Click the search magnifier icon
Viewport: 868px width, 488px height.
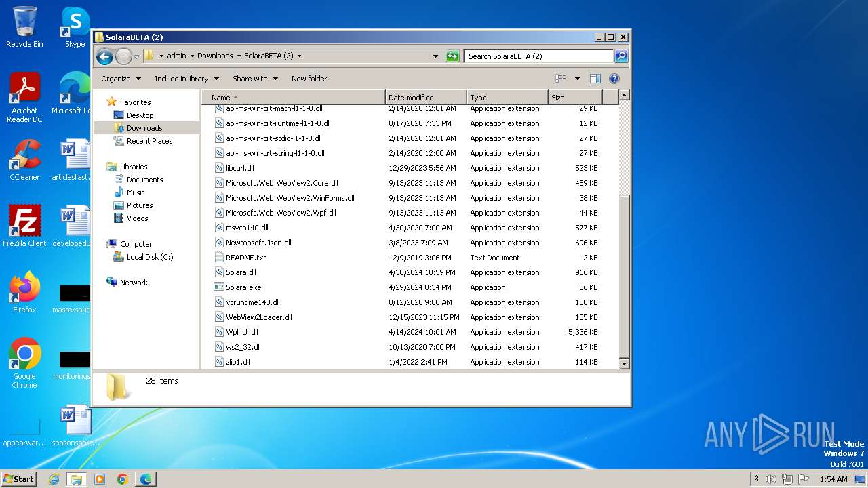click(x=620, y=56)
